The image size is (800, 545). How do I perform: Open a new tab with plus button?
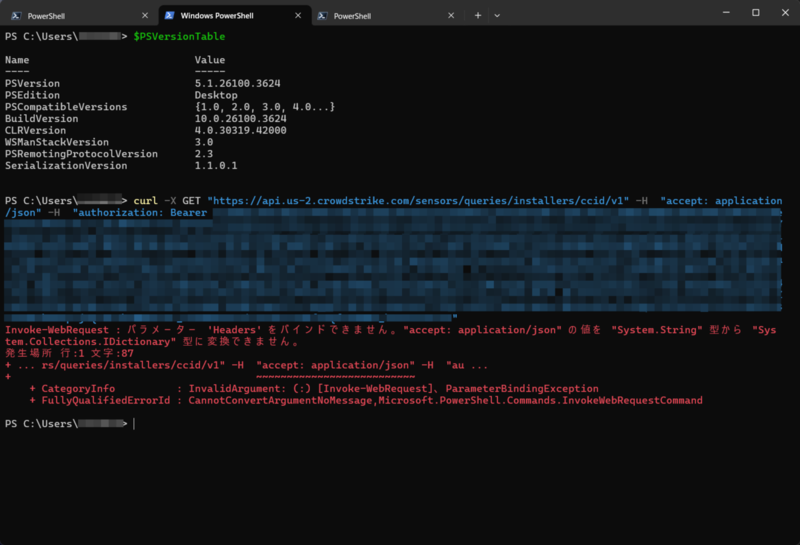coord(478,15)
